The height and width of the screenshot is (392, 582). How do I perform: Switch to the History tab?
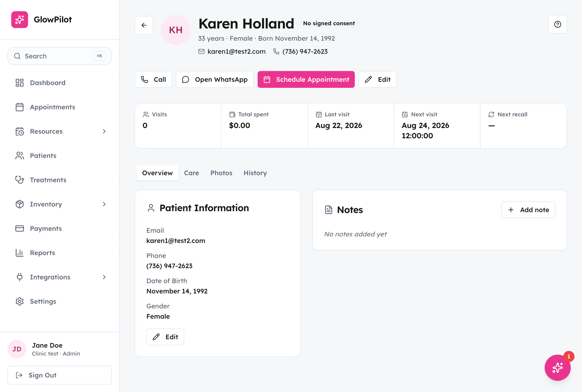point(255,173)
